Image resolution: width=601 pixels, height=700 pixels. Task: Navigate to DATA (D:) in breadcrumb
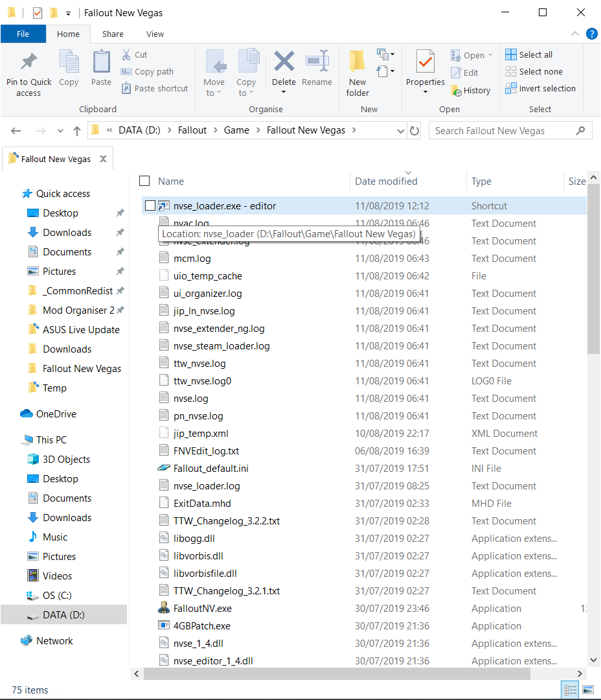[139, 130]
